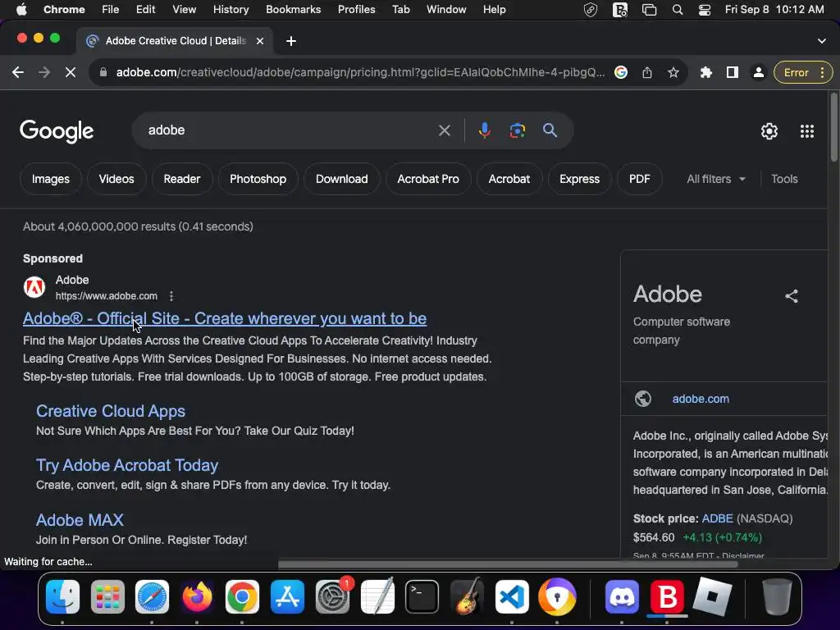The width and height of the screenshot is (840, 630).
Task: Open Launchpad from the Dock
Action: point(107,596)
